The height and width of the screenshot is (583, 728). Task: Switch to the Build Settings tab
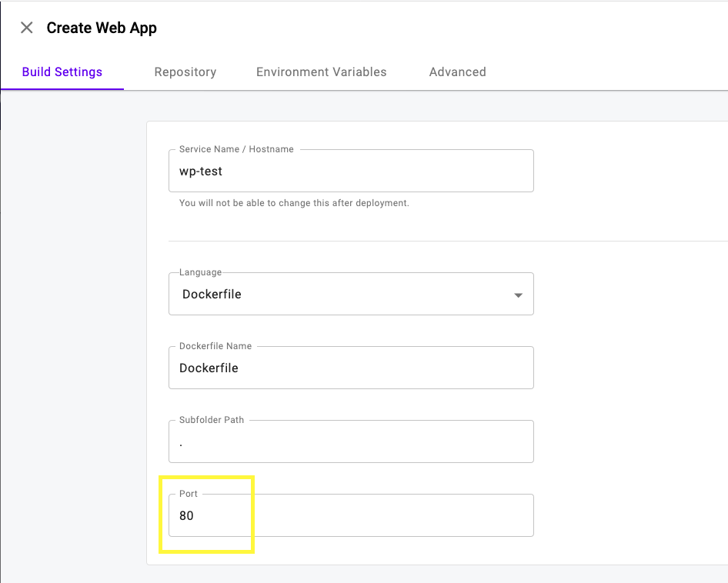pos(62,72)
